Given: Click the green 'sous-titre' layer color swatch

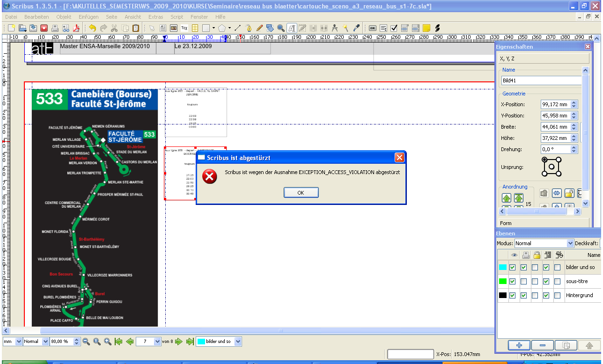Looking at the screenshot, I should tap(502, 282).
